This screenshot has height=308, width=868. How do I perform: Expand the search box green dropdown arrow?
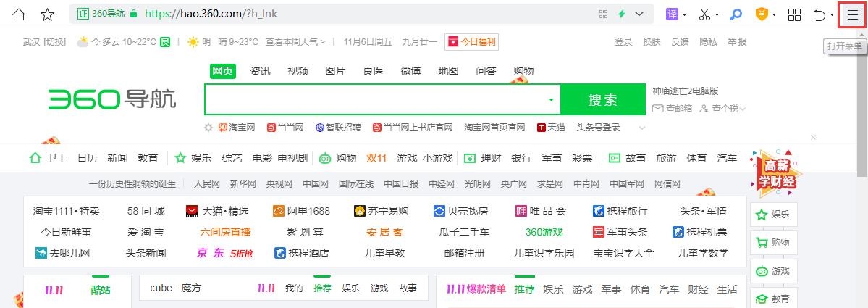tap(551, 100)
